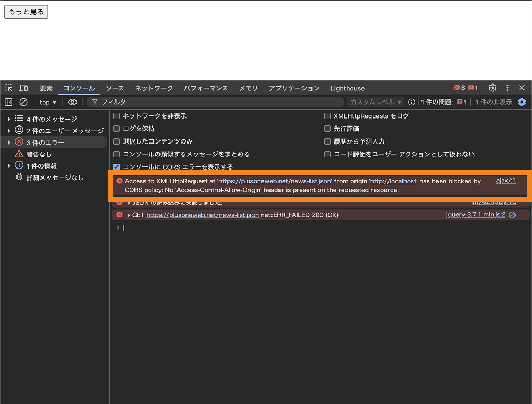Open the カスタムレベル log level dropdown
The image size is (532, 404).
pos(375,102)
